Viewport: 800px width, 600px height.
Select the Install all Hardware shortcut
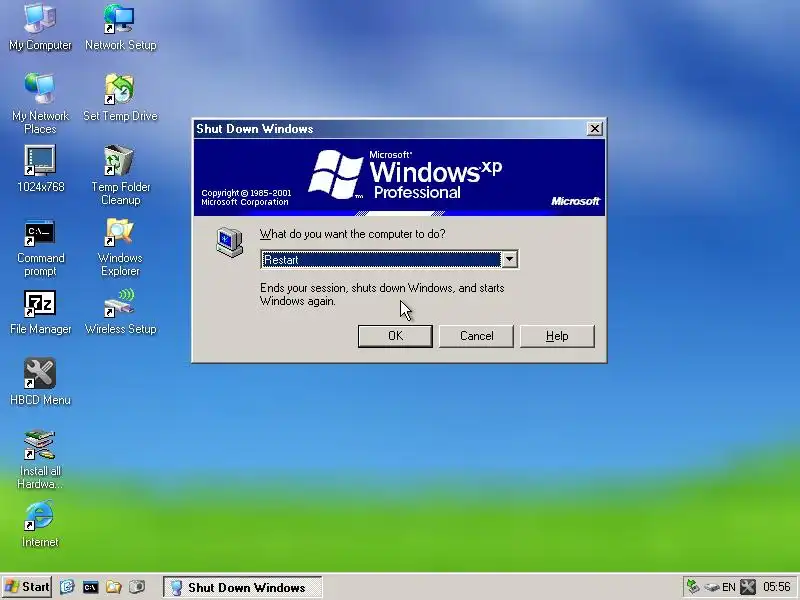tap(40, 460)
